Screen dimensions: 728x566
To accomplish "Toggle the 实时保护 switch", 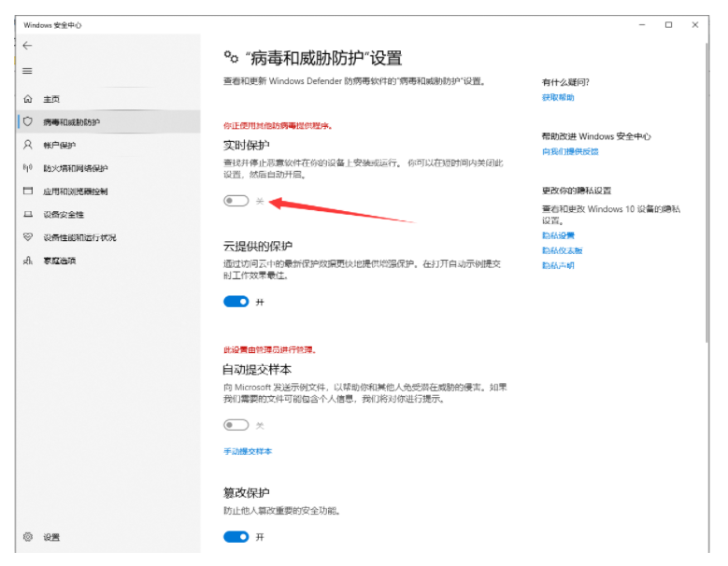I will click(x=236, y=201).
